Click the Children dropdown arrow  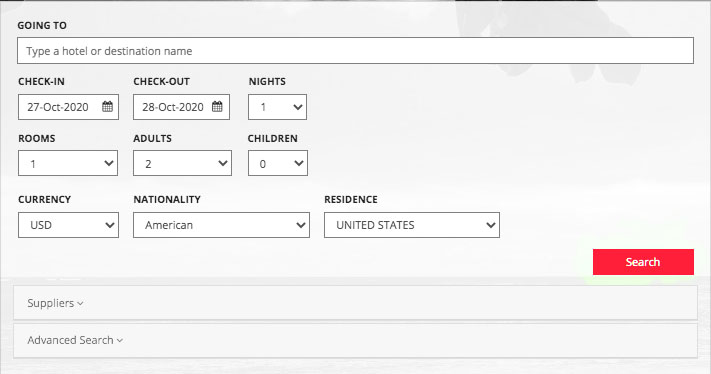point(298,163)
